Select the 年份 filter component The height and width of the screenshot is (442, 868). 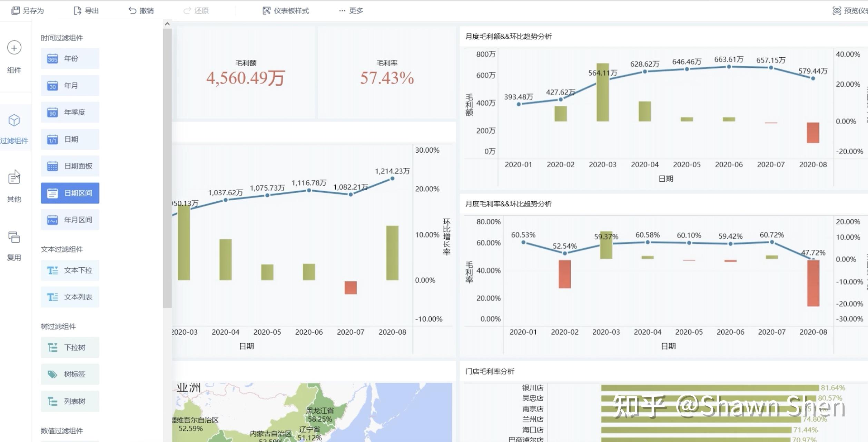click(x=70, y=58)
